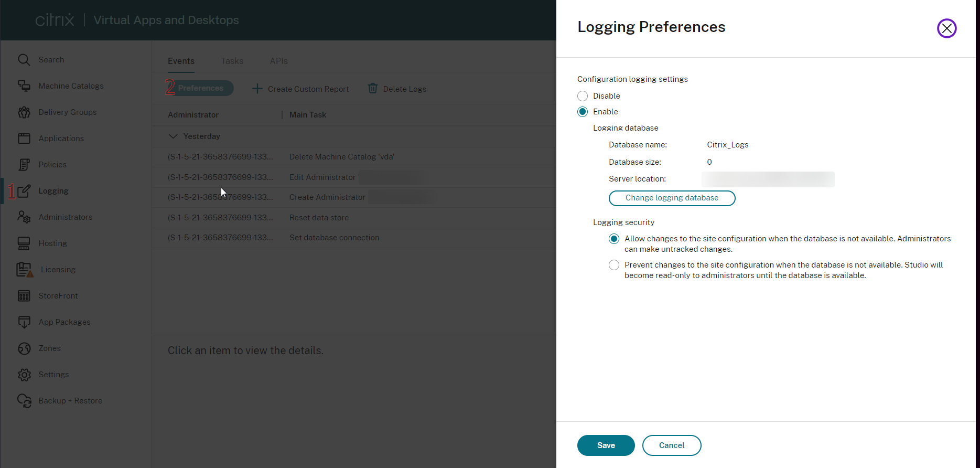
Task: Select the Disable logging radio button
Action: 583,96
